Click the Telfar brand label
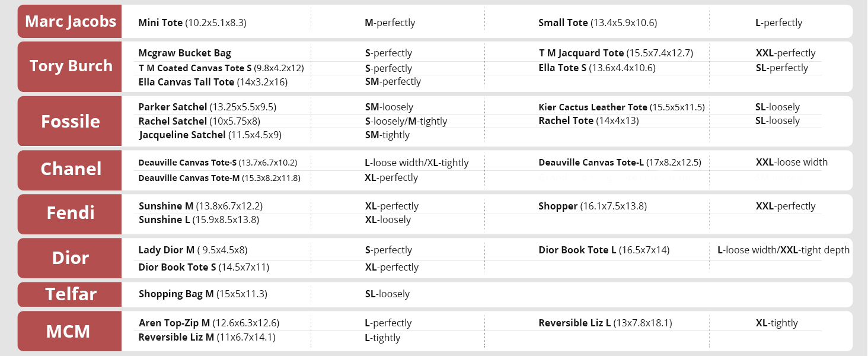 click(71, 294)
